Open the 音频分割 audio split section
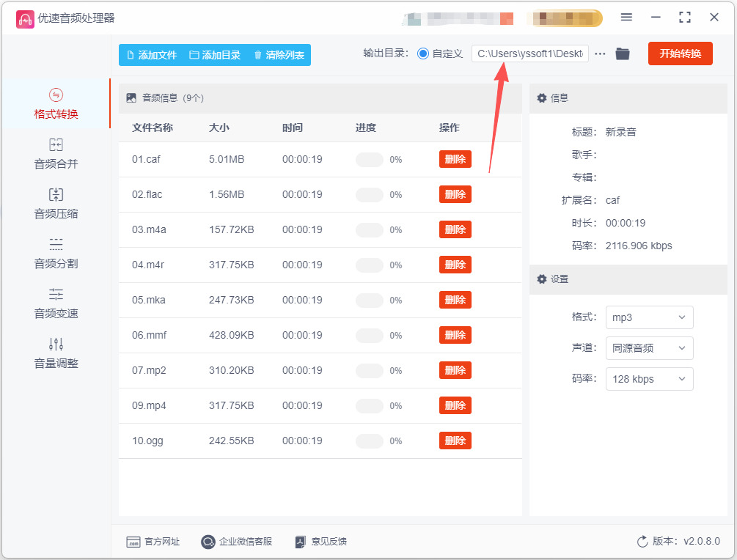This screenshot has width=737, height=560. [56, 253]
